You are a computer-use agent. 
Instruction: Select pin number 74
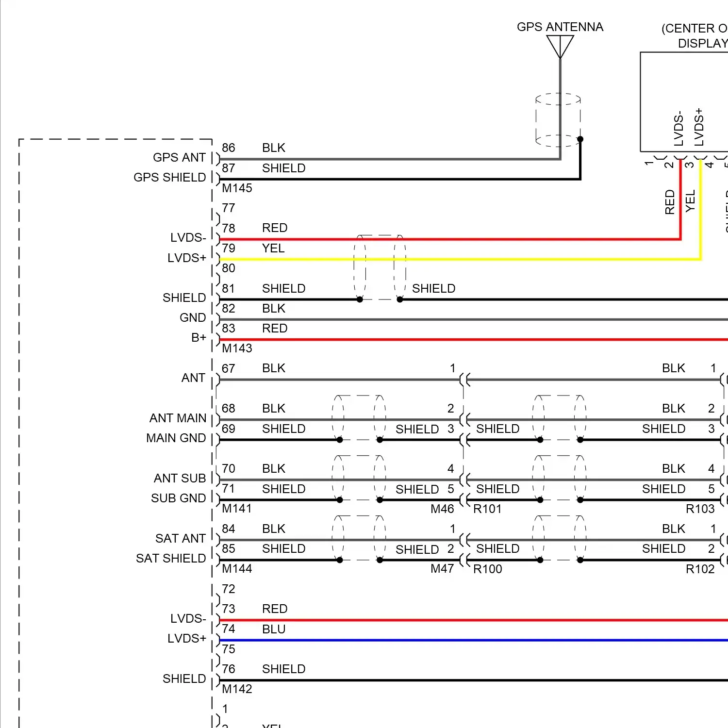pos(228,629)
